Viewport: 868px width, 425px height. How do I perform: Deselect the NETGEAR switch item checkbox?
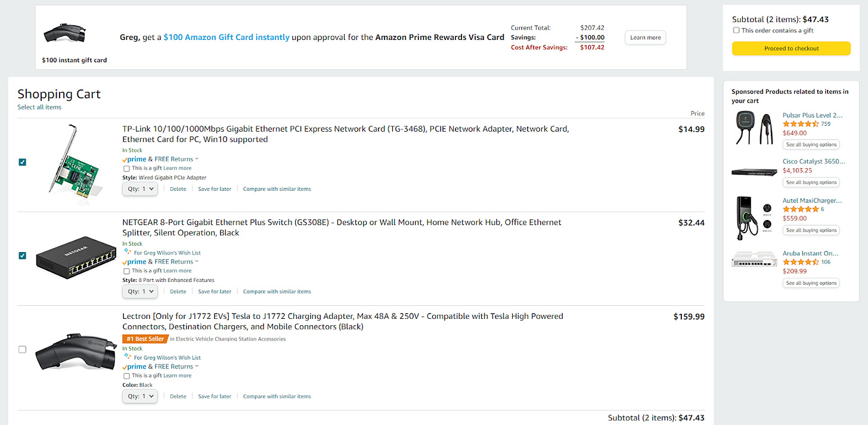[x=22, y=256]
